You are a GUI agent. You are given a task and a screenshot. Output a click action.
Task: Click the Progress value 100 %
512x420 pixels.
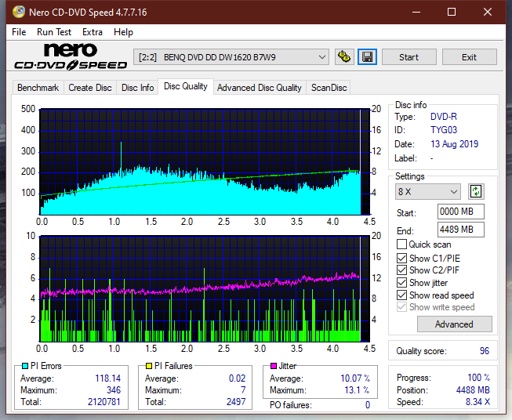[x=479, y=378]
